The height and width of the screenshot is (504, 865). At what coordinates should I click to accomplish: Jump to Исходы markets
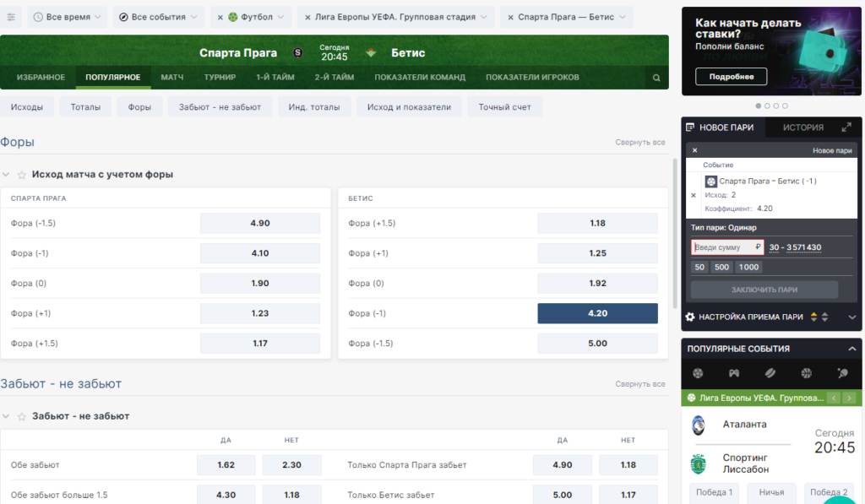coord(26,107)
